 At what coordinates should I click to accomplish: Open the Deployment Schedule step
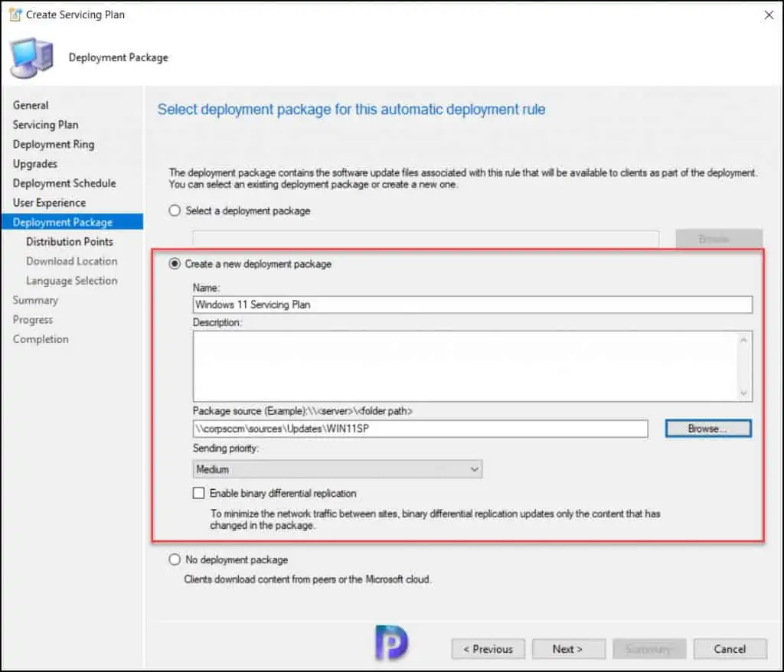[64, 183]
